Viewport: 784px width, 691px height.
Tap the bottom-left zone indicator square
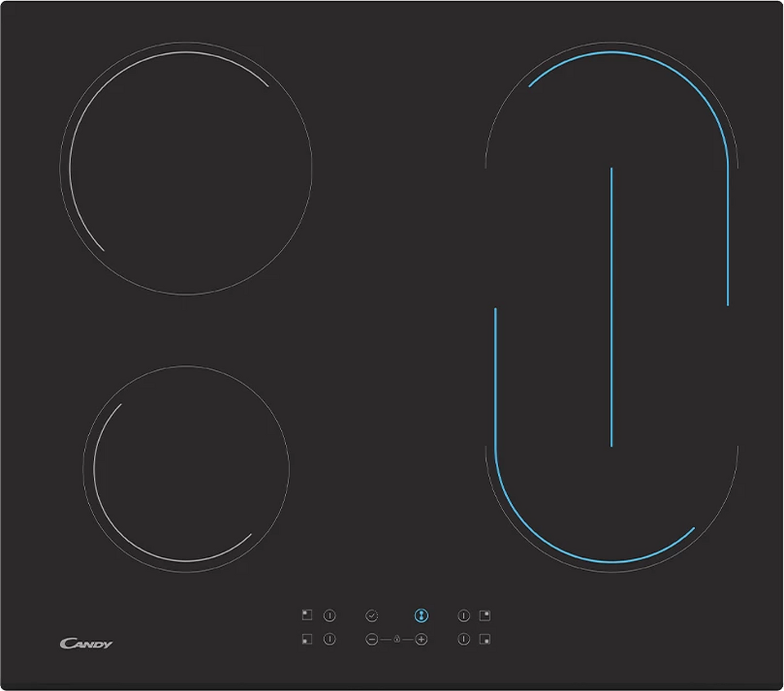point(307,640)
